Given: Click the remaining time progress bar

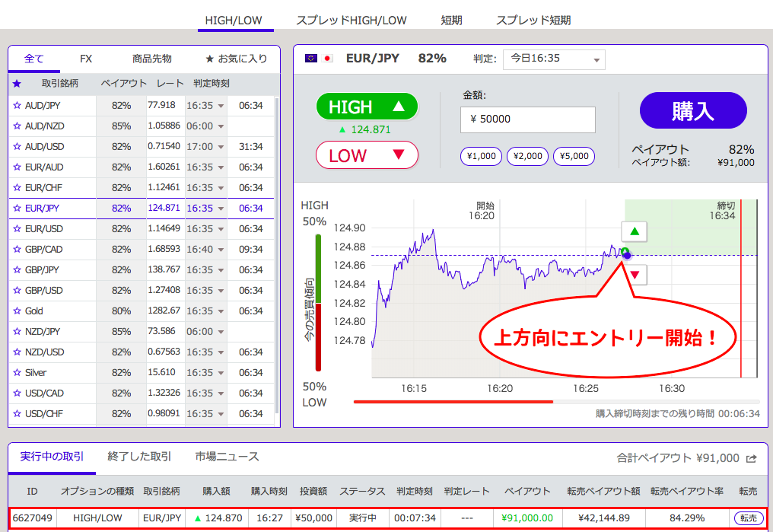Looking at the screenshot, I should (x=555, y=401).
